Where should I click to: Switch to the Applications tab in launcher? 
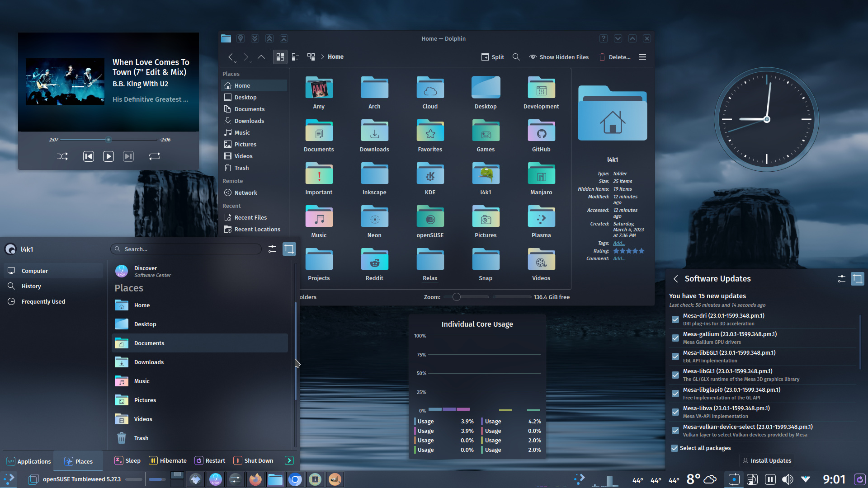coord(28,461)
